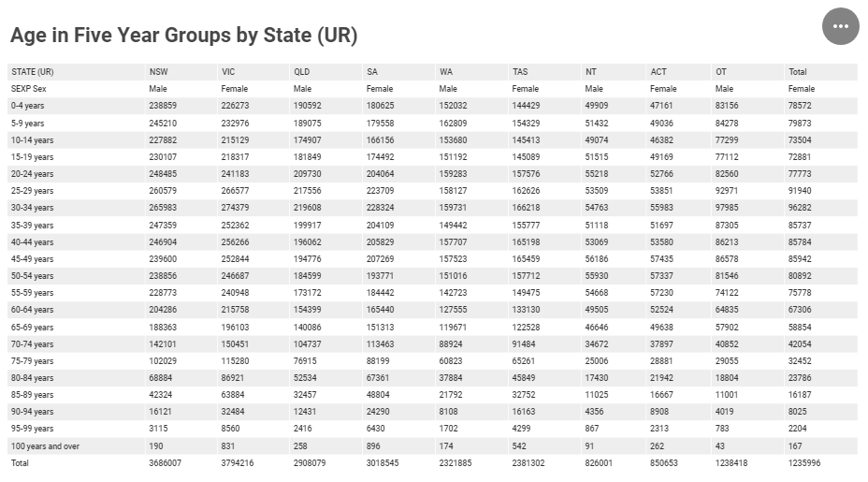Image resolution: width=868 pixels, height=482 pixels.
Task: Select the 100 years and over row
Action: pos(432,446)
